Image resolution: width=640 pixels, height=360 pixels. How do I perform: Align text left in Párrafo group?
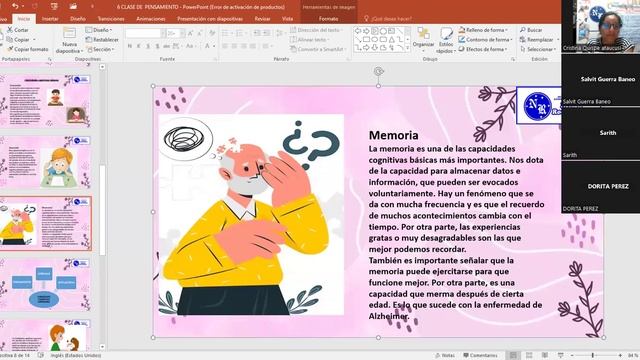pos(225,46)
